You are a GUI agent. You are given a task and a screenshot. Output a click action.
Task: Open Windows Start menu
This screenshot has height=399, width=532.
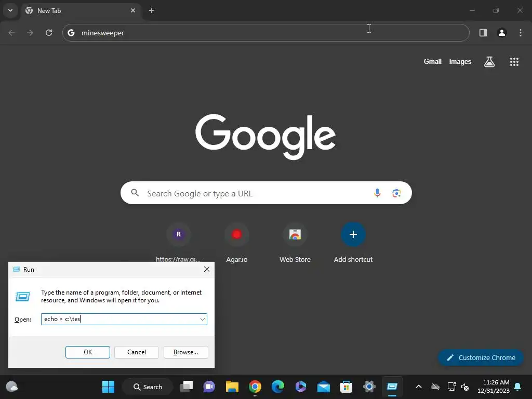pos(108,387)
